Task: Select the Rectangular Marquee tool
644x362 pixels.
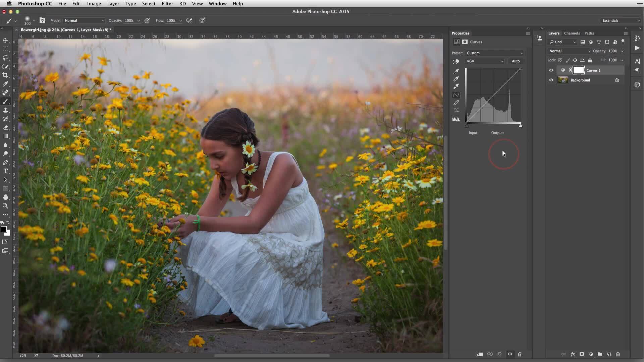Action: point(5,49)
